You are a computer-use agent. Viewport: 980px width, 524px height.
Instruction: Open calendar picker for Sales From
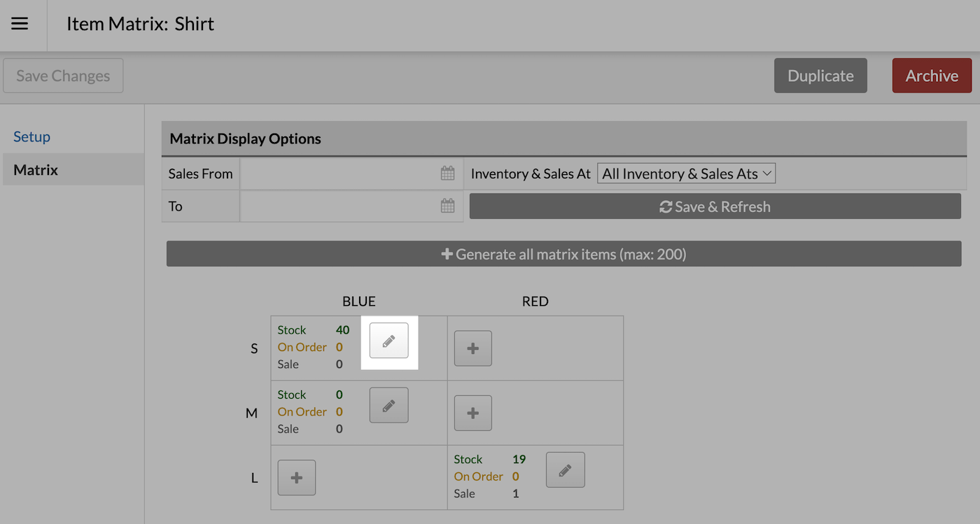(447, 174)
